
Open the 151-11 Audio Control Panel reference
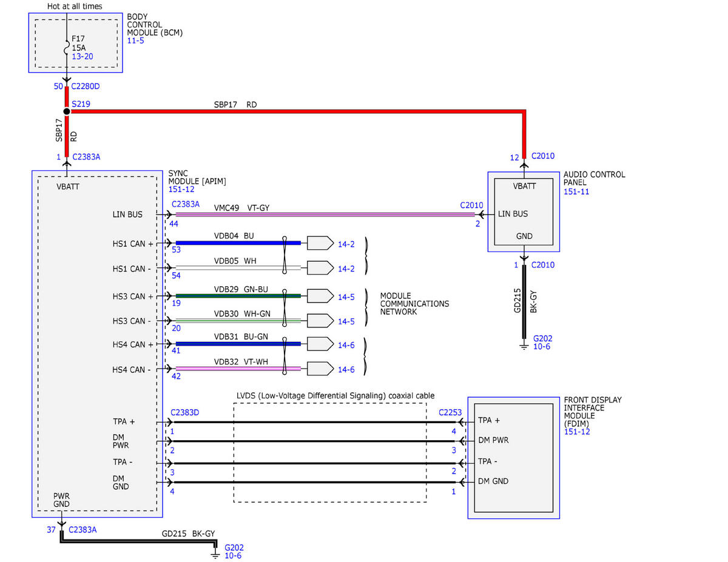[x=577, y=192]
